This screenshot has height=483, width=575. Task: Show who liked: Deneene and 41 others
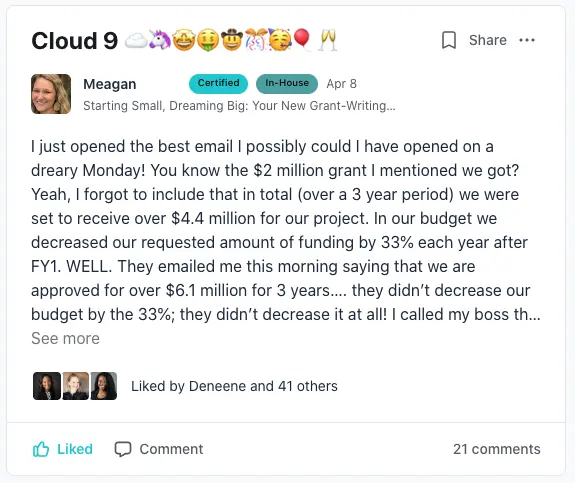[x=234, y=386]
